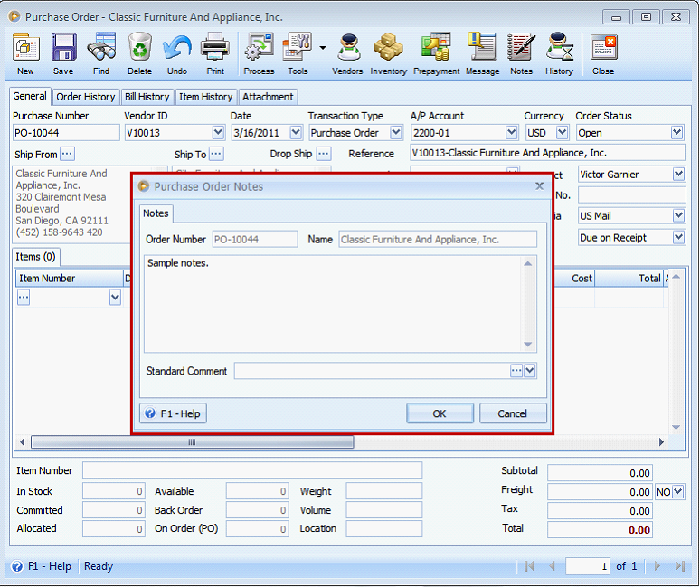This screenshot has width=700, height=588.
Task: Open Vendors from the toolbar
Action: pos(348,53)
